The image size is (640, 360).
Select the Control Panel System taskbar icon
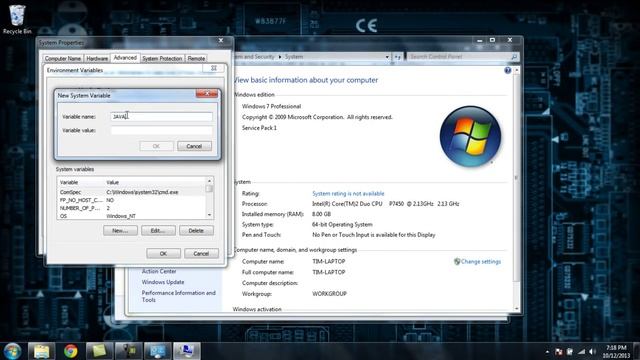coord(158,351)
